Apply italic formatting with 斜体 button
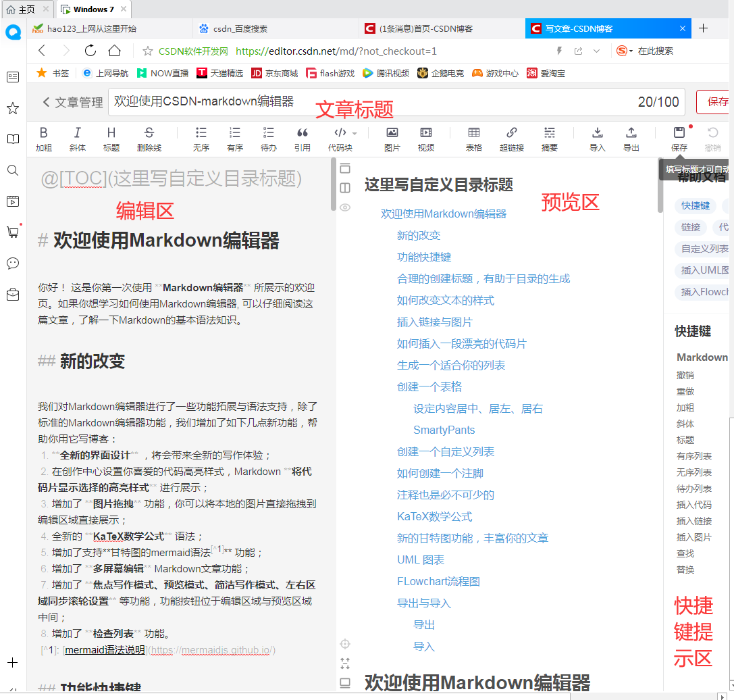The height and width of the screenshot is (700, 734). pyautogui.click(x=77, y=139)
